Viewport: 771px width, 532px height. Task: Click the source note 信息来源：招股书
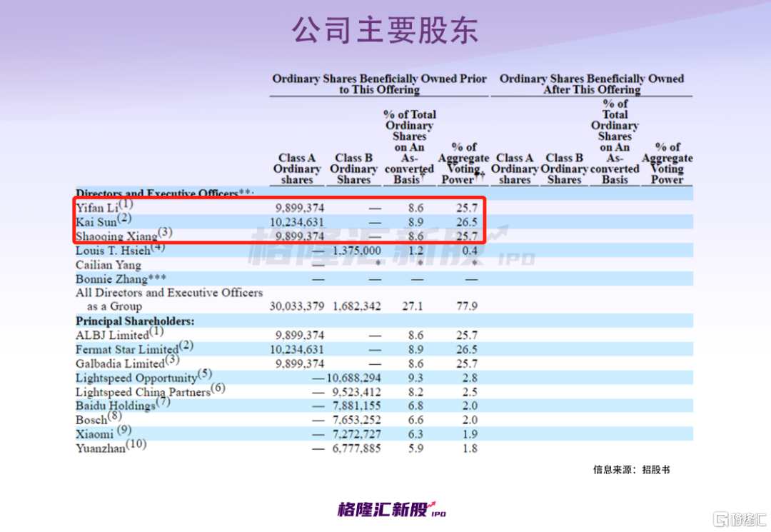(631, 470)
